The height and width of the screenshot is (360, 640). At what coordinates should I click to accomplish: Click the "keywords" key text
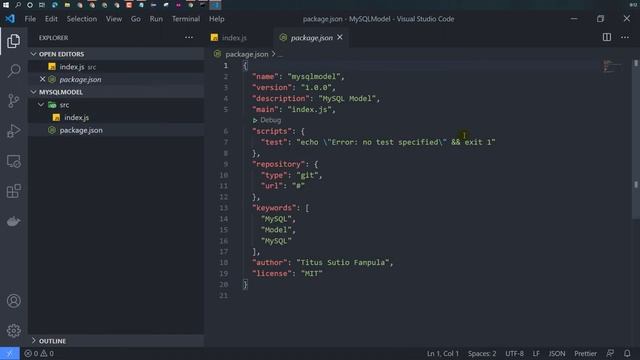pyautogui.click(x=274, y=208)
